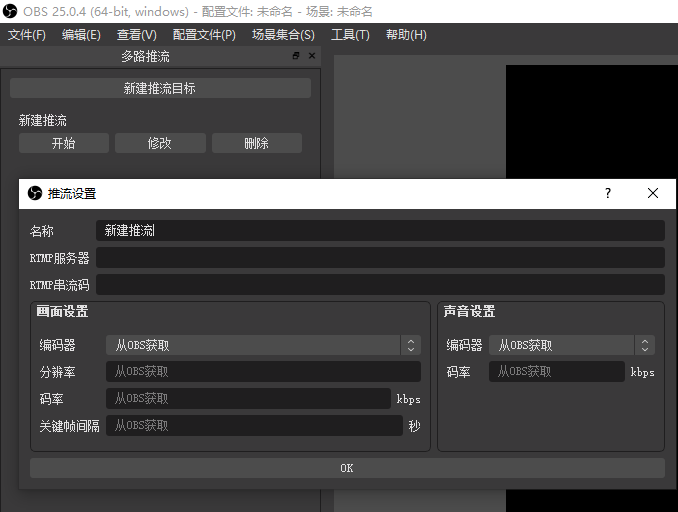Open the 帮助(H) menu
The height and width of the screenshot is (512, 678).
[x=406, y=35]
